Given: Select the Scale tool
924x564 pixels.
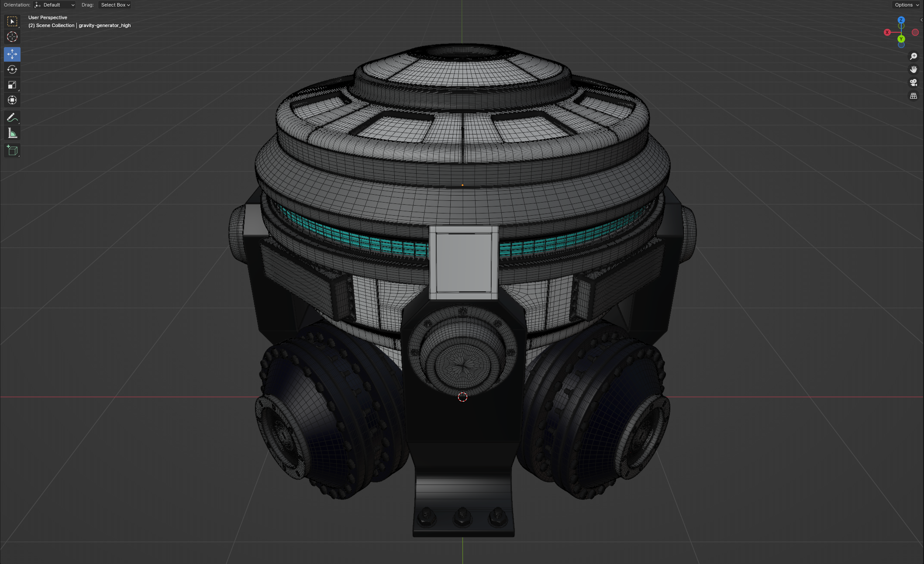Looking at the screenshot, I should [12, 85].
